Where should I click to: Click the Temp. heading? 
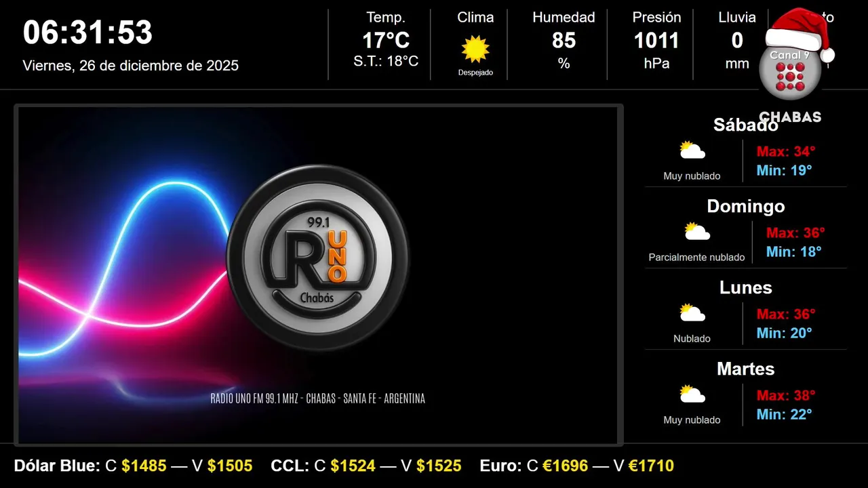[386, 18]
